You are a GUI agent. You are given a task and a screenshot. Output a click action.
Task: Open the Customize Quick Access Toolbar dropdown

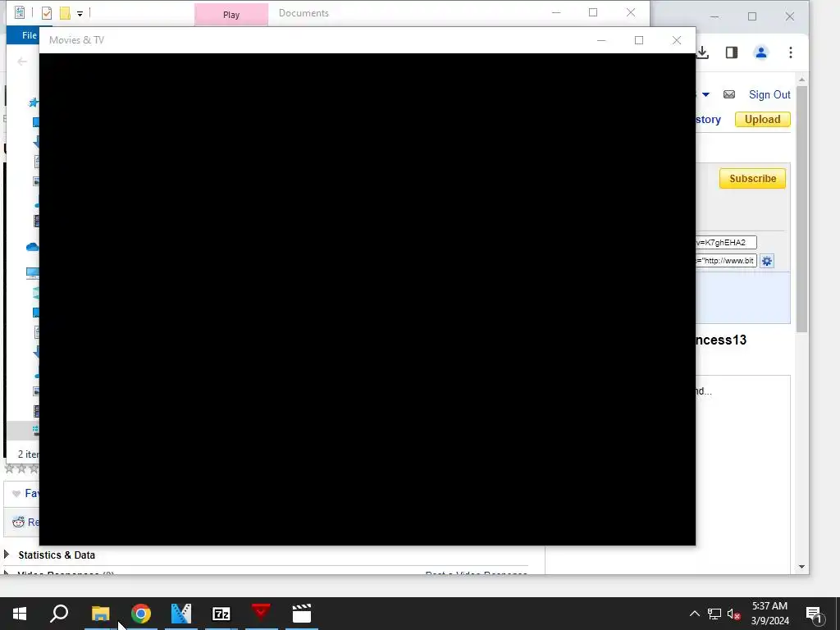pyautogui.click(x=80, y=13)
